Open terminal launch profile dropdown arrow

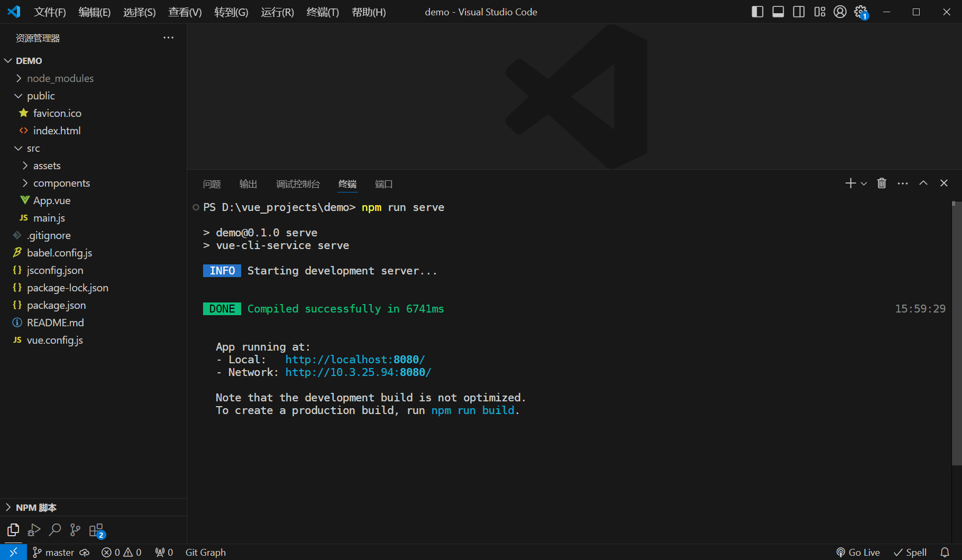click(x=864, y=183)
